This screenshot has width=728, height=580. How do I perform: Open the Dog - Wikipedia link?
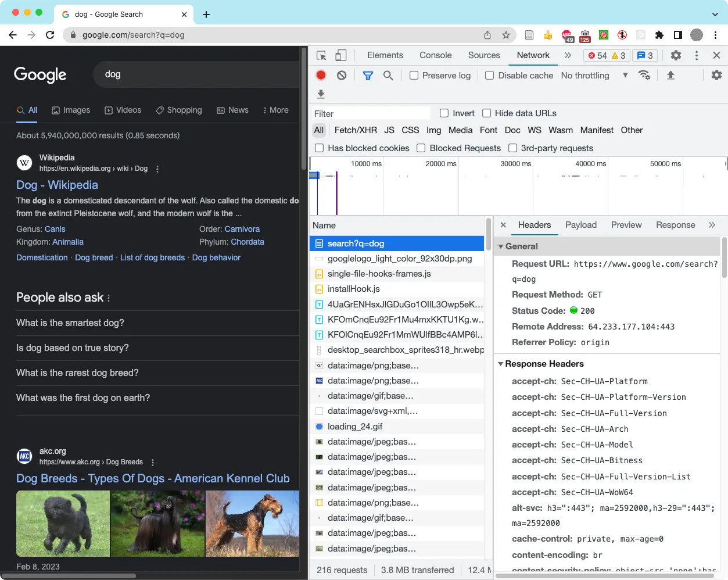56,184
